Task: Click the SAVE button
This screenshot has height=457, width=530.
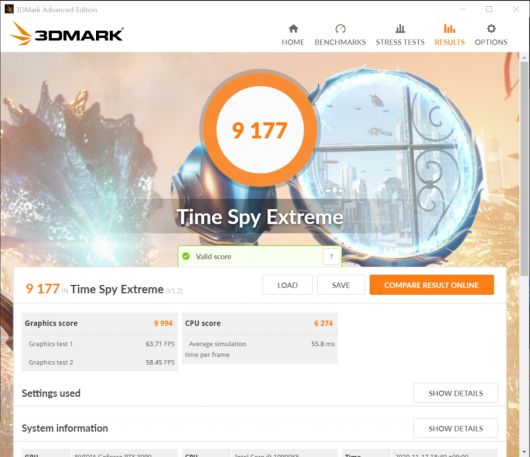Action: click(x=341, y=285)
